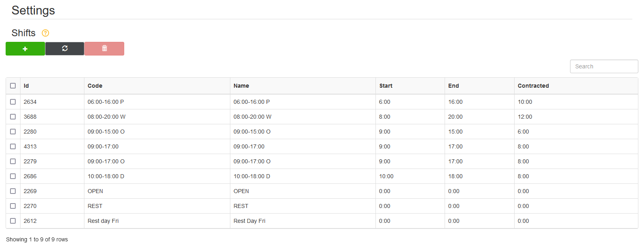
Task: Open the Shifts help question mark icon
Action: pos(45,33)
